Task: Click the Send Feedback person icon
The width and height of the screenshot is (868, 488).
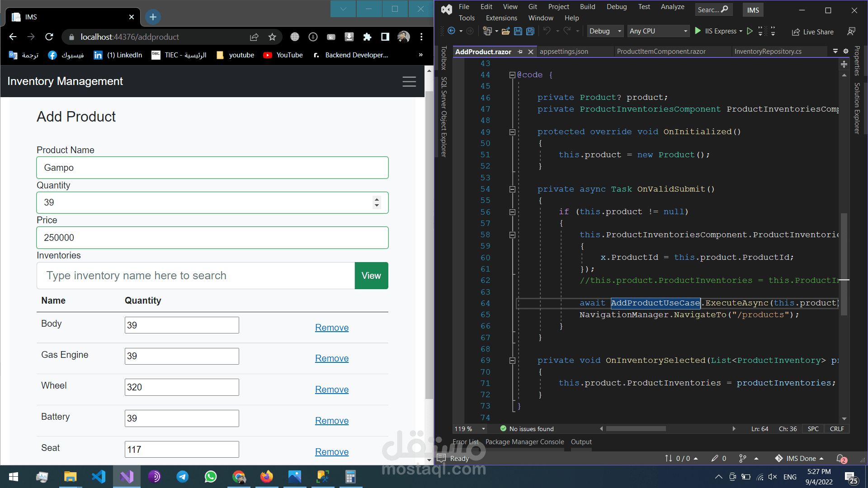Action: click(851, 31)
